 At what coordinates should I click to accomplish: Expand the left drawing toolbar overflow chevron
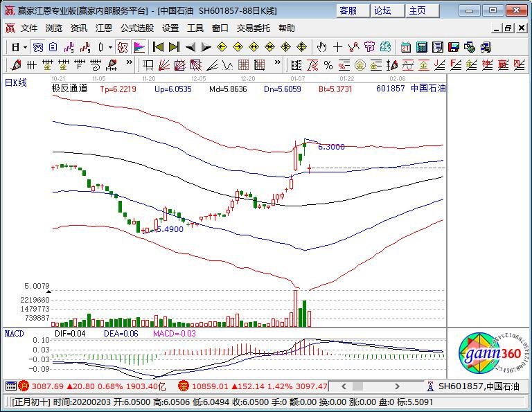pyautogui.click(x=130, y=62)
